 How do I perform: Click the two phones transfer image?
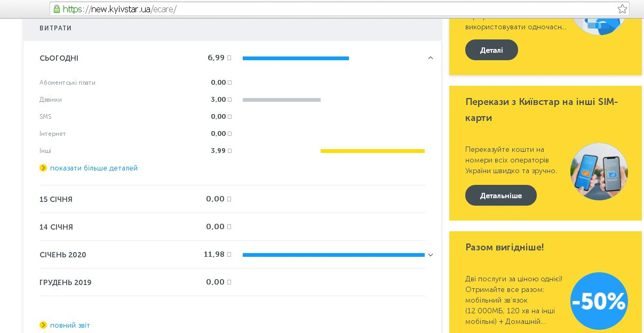tap(599, 172)
